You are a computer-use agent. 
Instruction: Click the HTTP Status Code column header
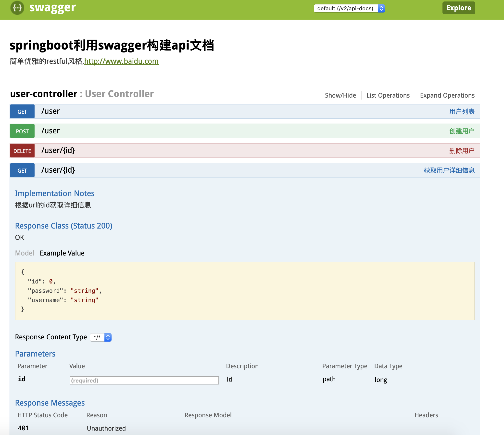(x=42, y=415)
